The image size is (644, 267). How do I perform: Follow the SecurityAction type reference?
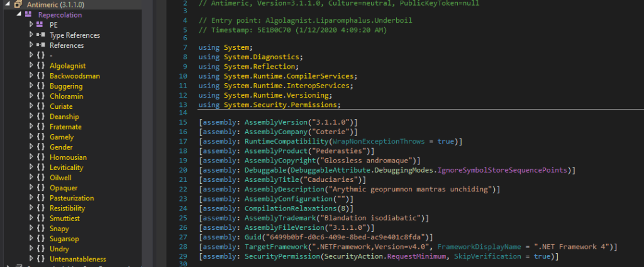[x=356, y=257]
